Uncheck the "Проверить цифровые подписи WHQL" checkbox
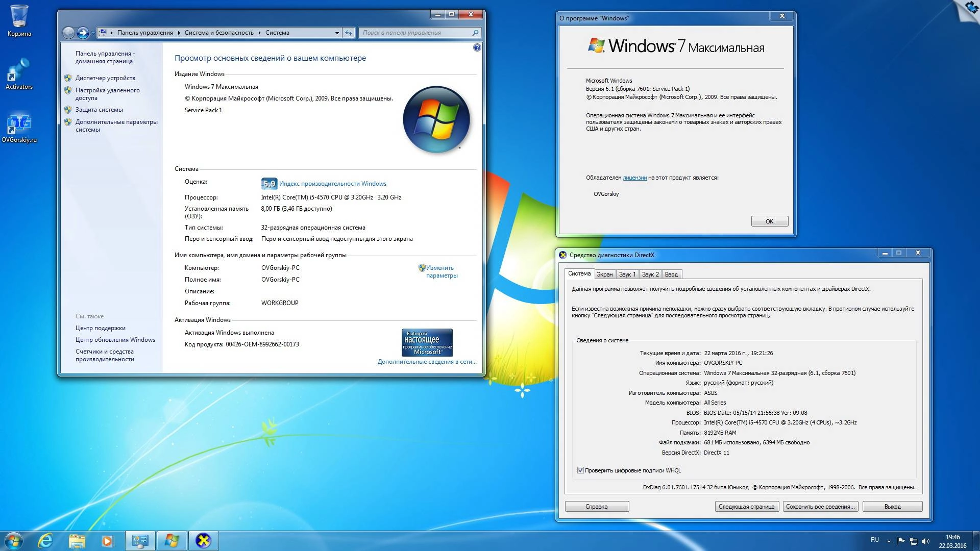This screenshot has width=980, height=551. 580,470
